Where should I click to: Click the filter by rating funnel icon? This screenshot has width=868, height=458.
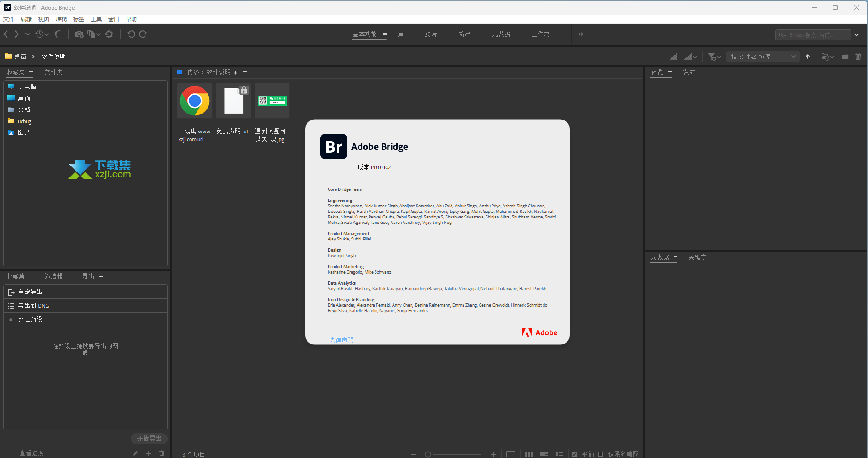(714, 57)
